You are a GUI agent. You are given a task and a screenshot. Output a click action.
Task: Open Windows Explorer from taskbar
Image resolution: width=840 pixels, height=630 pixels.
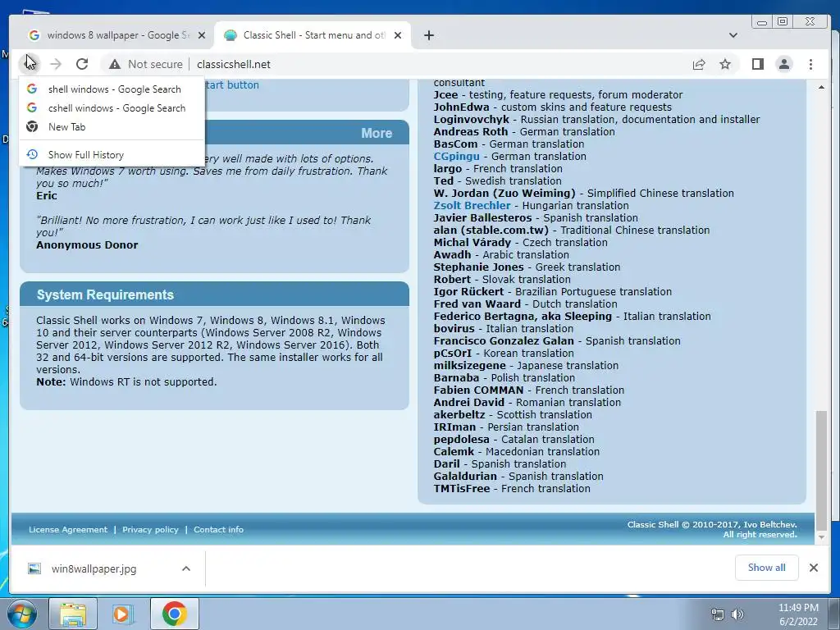[73, 614]
